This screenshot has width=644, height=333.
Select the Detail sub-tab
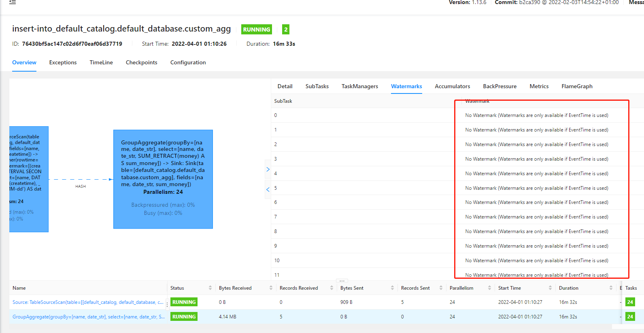[x=285, y=86]
